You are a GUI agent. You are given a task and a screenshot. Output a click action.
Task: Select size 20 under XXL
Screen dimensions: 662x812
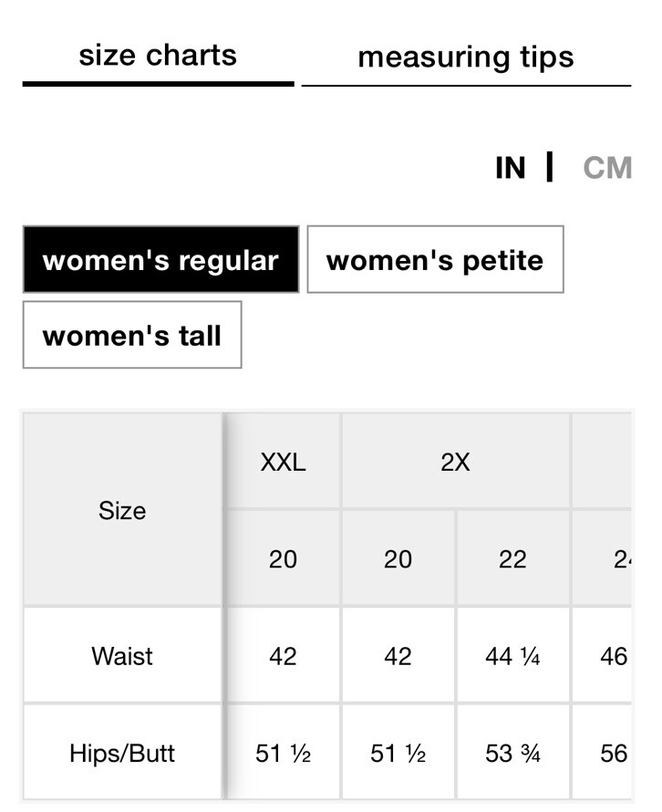[283, 559]
